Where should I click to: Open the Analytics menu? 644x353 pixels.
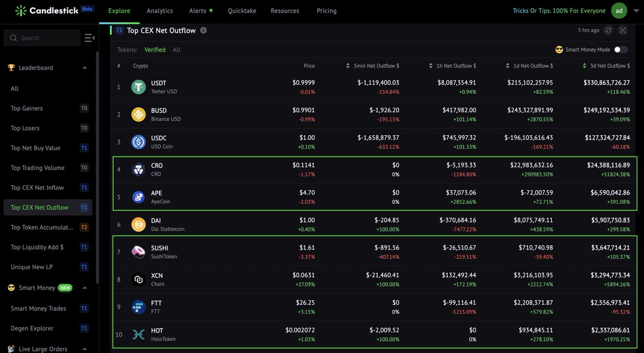159,10
